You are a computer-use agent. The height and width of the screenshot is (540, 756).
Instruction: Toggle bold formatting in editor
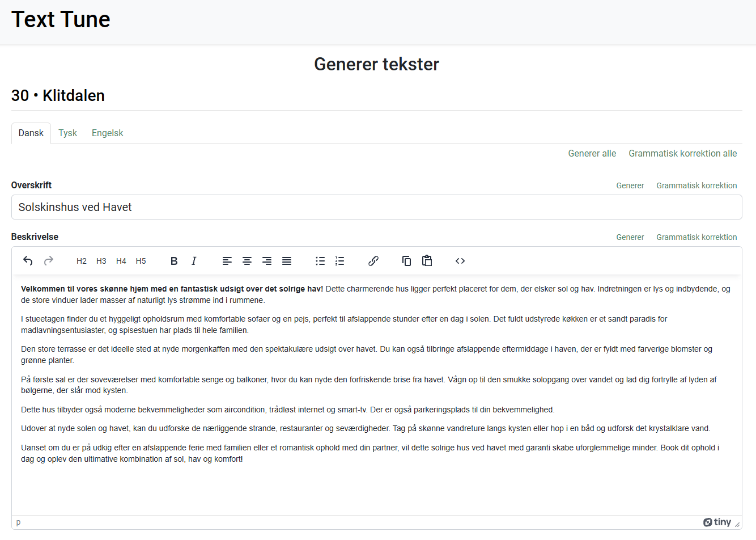[174, 261]
